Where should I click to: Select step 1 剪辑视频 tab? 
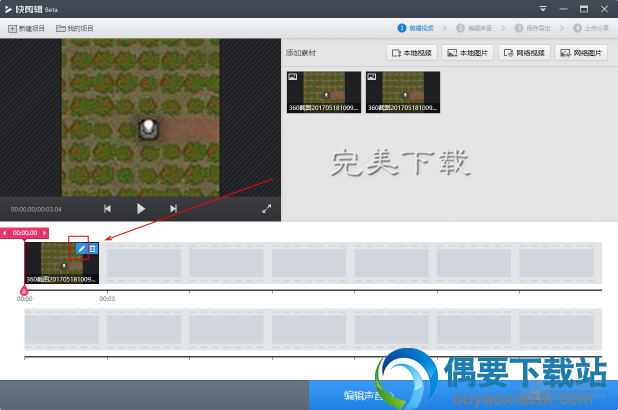(x=416, y=28)
